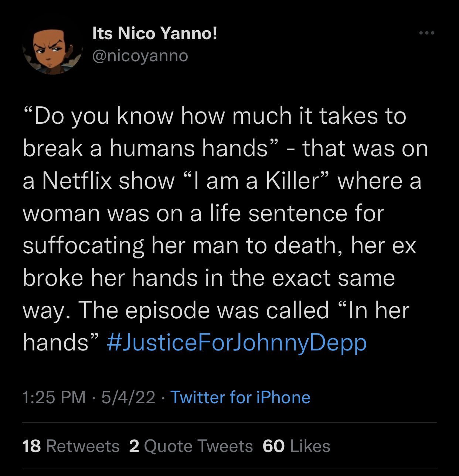
Task: Click the like count number 60
Action: (x=274, y=446)
